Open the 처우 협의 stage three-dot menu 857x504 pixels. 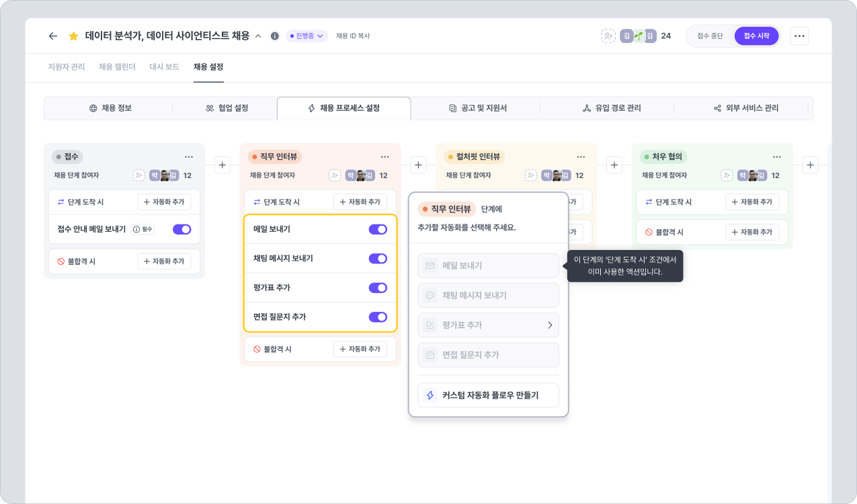click(776, 157)
